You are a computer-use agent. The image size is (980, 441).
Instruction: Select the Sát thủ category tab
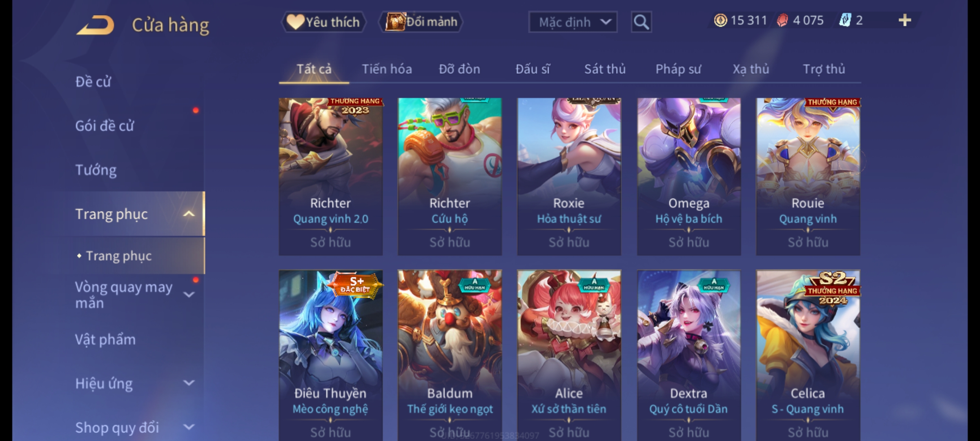coord(605,69)
